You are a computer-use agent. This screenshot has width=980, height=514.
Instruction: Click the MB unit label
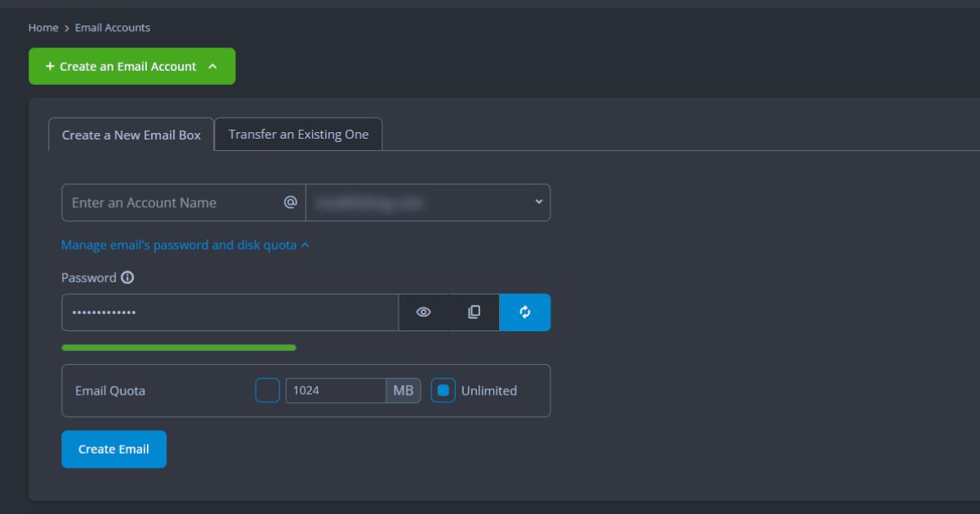tap(403, 391)
